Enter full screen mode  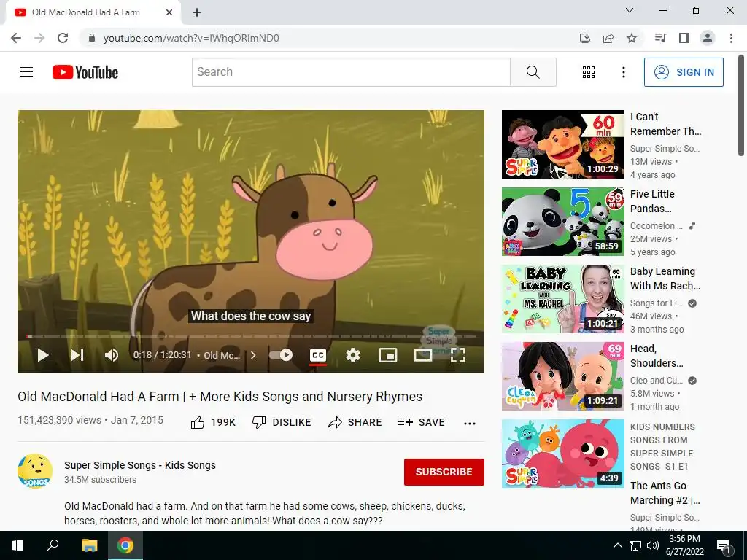458,355
